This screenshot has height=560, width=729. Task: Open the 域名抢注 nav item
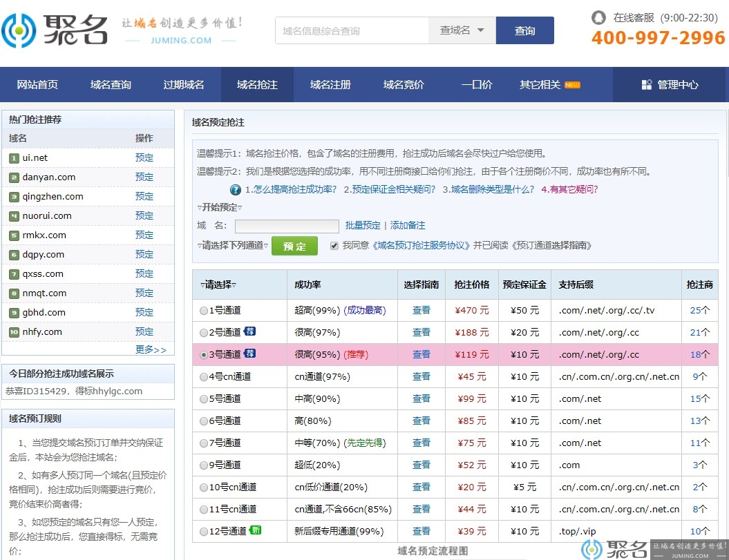(x=257, y=84)
